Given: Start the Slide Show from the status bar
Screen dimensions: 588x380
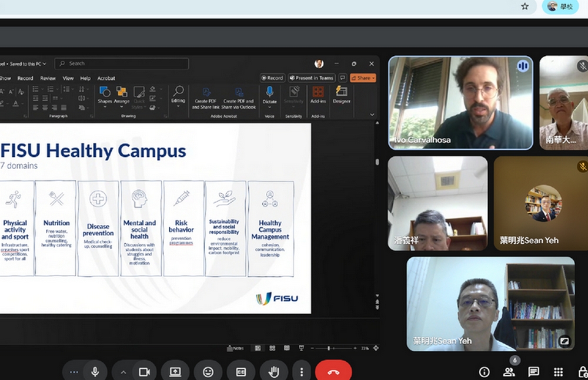Looking at the screenshot, I should (301, 348).
